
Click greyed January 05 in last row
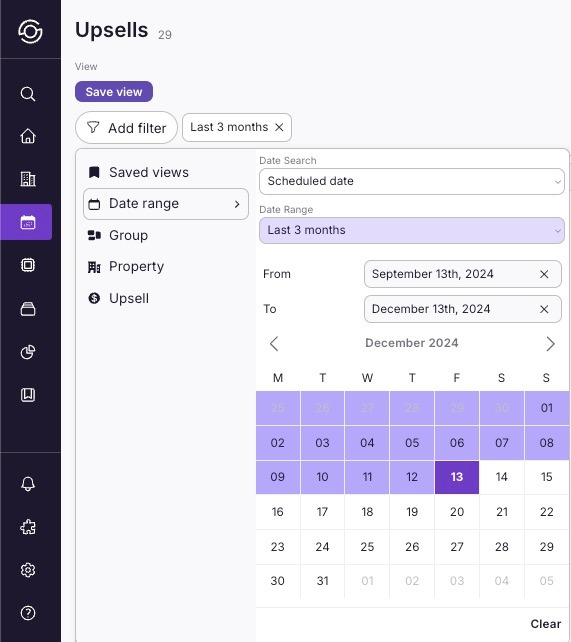(x=546, y=581)
